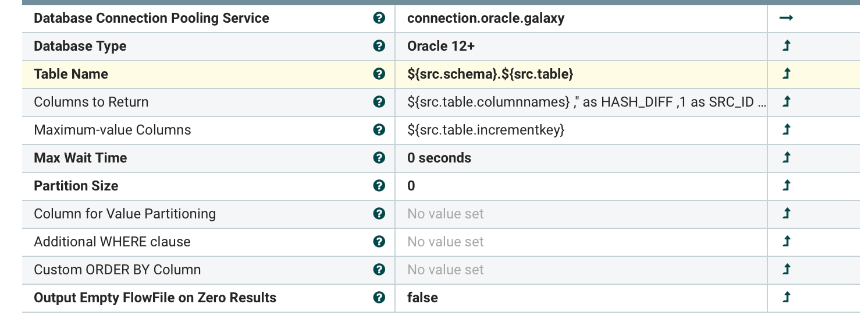
Task: Click arrow icon in Additional WHERE clause row
Action: (787, 242)
